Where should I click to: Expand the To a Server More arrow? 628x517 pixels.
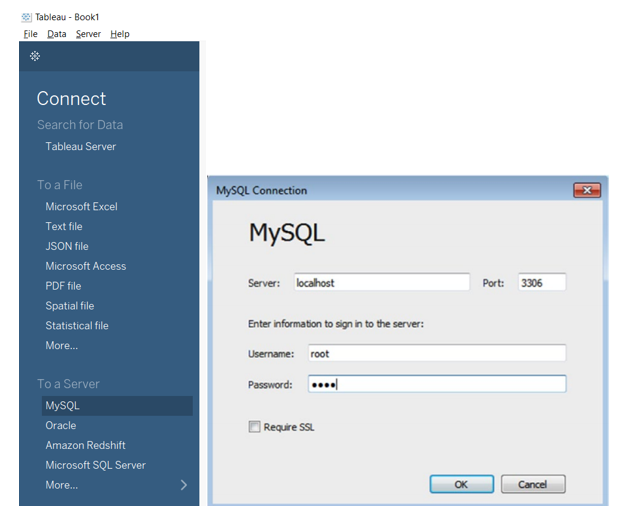184,485
